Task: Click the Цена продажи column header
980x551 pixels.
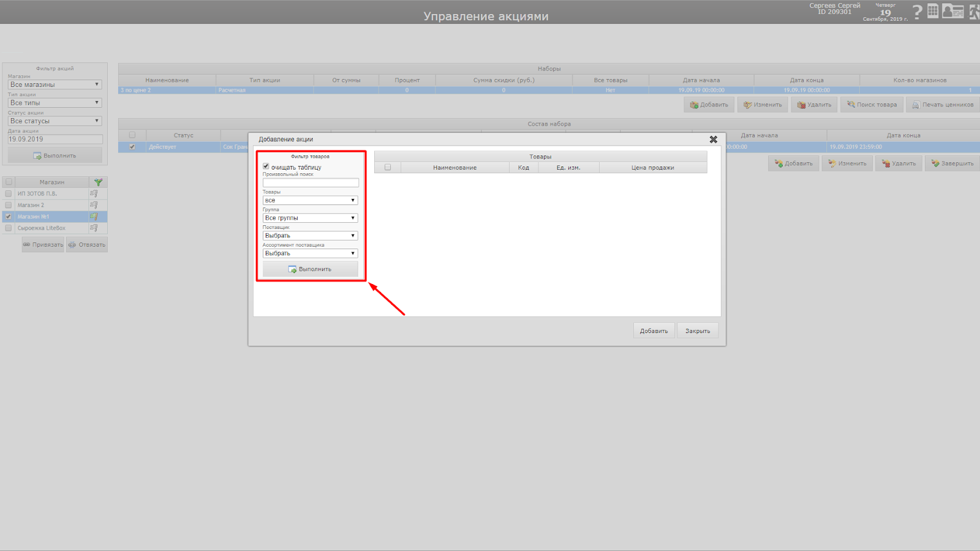Action: tap(653, 168)
